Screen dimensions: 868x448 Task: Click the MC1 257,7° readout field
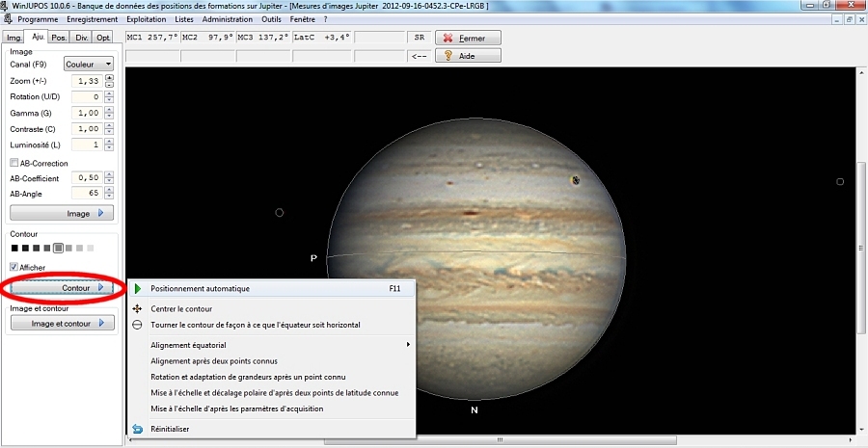pos(152,37)
